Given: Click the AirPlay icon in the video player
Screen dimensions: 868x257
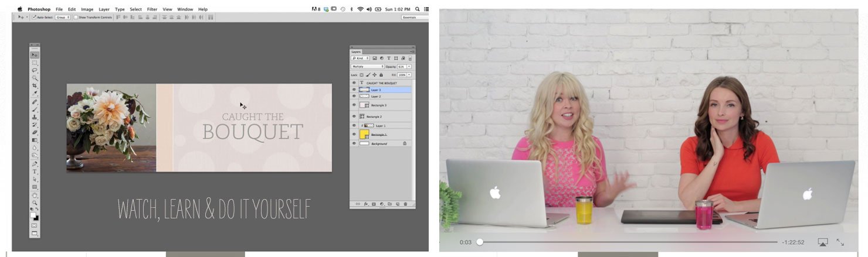Looking at the screenshot, I should [822, 242].
